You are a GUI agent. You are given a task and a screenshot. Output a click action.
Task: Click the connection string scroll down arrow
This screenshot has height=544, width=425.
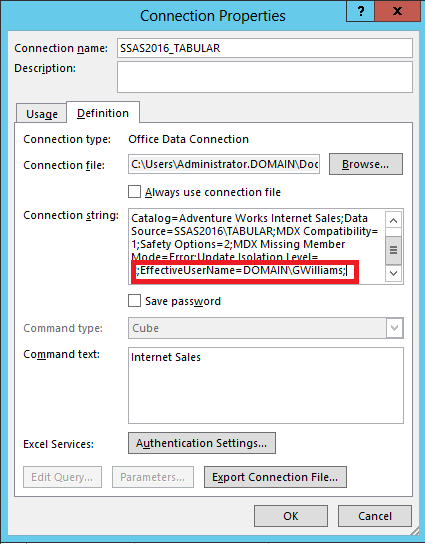pyautogui.click(x=393, y=273)
